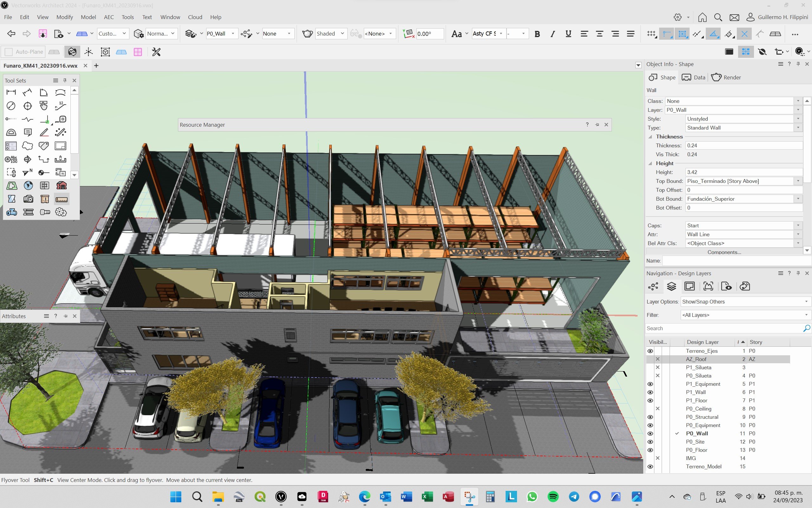Open the Type dropdown showing Standard Wall

(x=743, y=128)
